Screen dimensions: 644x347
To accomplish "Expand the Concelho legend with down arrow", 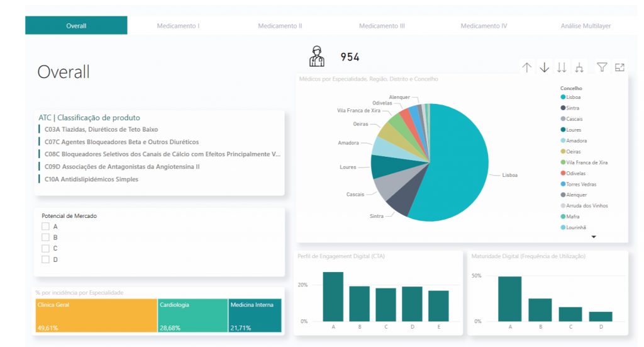I will (593, 237).
